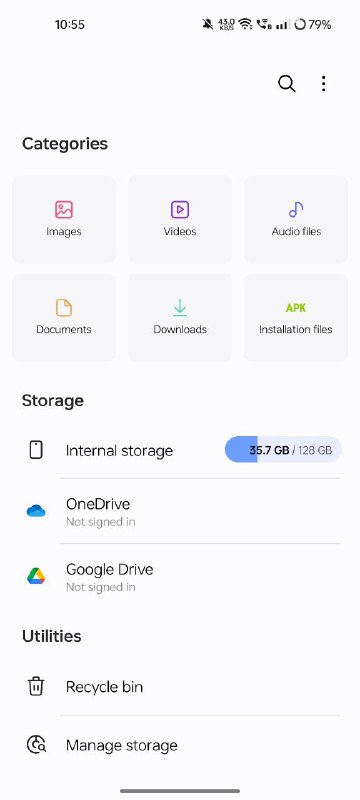The image size is (360, 800).
Task: Tap the Google Drive triangle icon
Action: (x=36, y=576)
